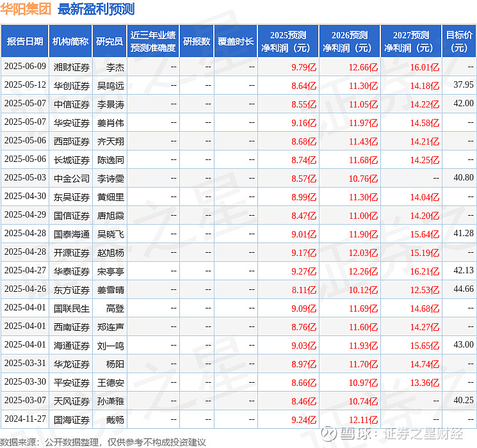The height and width of the screenshot is (448, 477).
Task: Click 16.01亿 in the 湘财证券 row
Action: 424,67
